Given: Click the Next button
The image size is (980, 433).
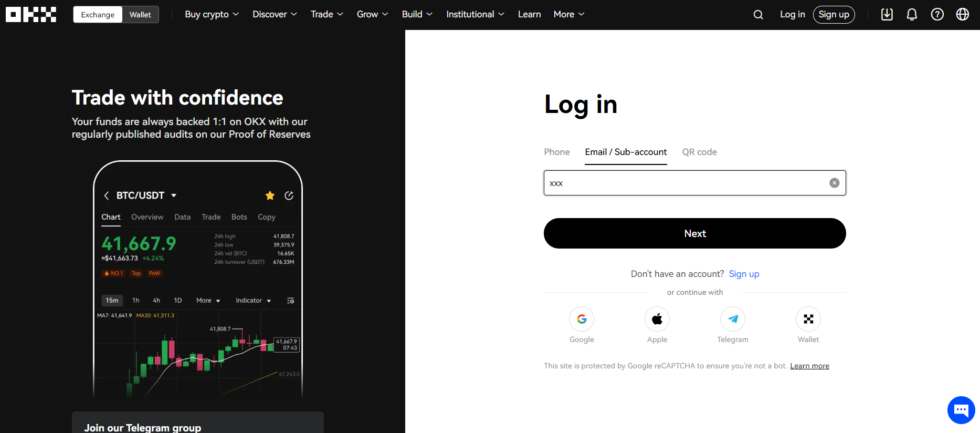Looking at the screenshot, I should pos(695,233).
